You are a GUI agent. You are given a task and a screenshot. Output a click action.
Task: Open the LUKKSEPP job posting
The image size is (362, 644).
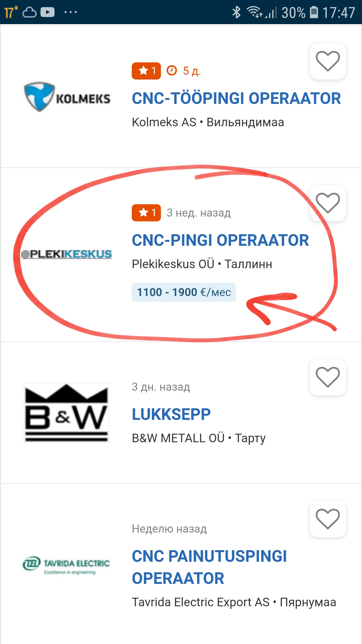click(x=171, y=414)
